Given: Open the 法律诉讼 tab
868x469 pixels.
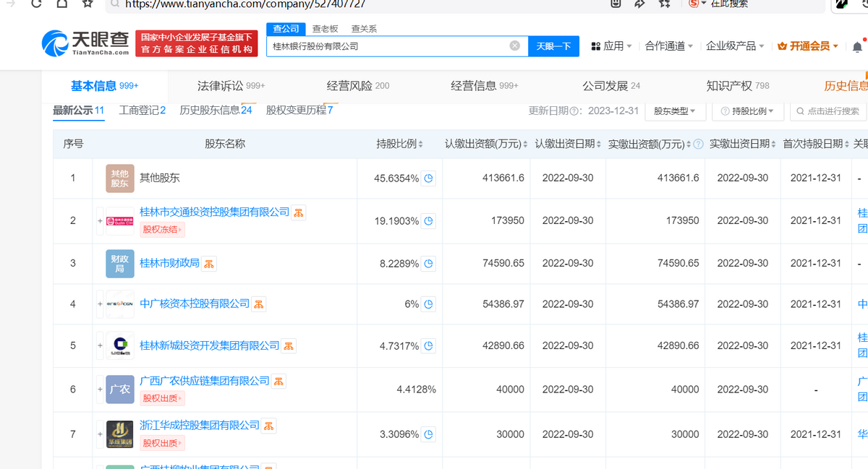Looking at the screenshot, I should 231,85.
